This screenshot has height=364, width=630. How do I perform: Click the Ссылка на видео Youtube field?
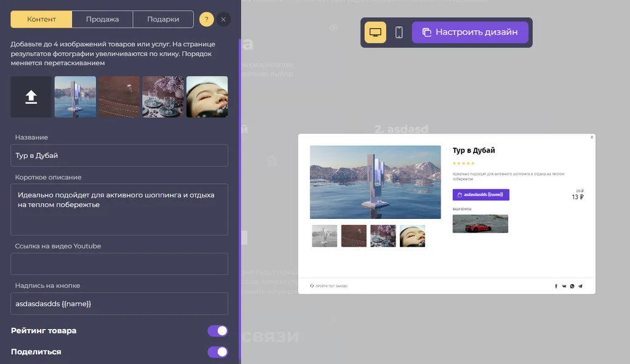pos(119,264)
